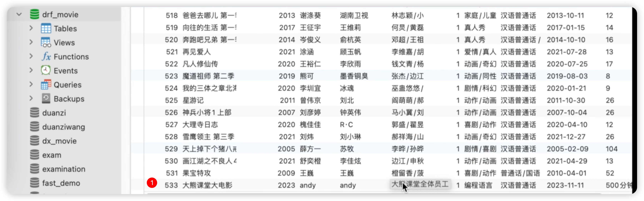Click the title cell 大熊课堂大电影
The height and width of the screenshot is (201, 644).
pos(207,185)
